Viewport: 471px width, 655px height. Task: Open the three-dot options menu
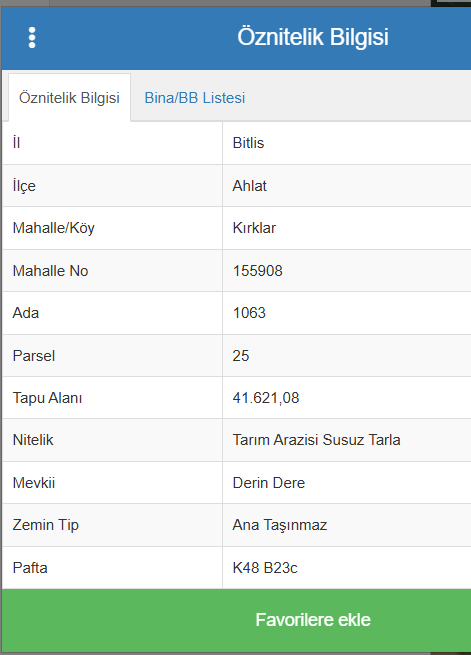[x=32, y=38]
